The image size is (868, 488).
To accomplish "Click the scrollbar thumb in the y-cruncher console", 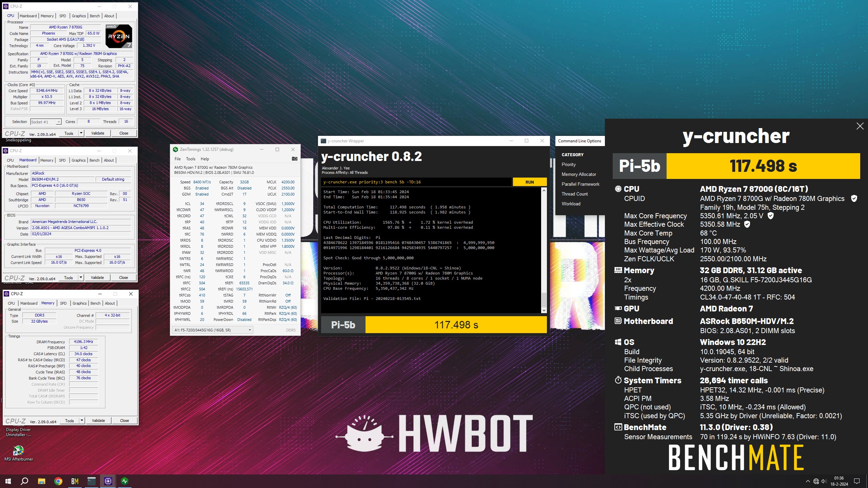I will (x=544, y=300).
